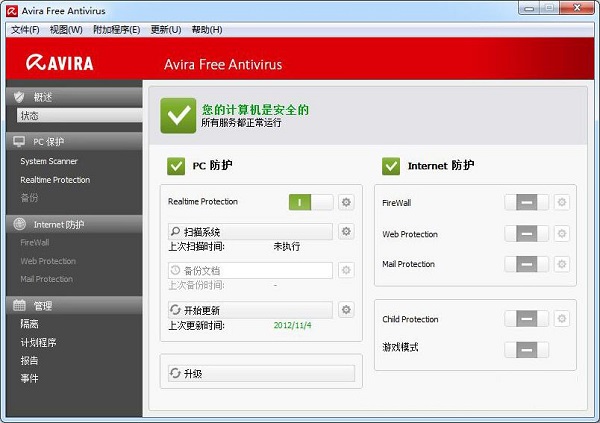Screen dimensions: 600x423
Task: Select System Scanner in sidebar
Action: [49, 161]
